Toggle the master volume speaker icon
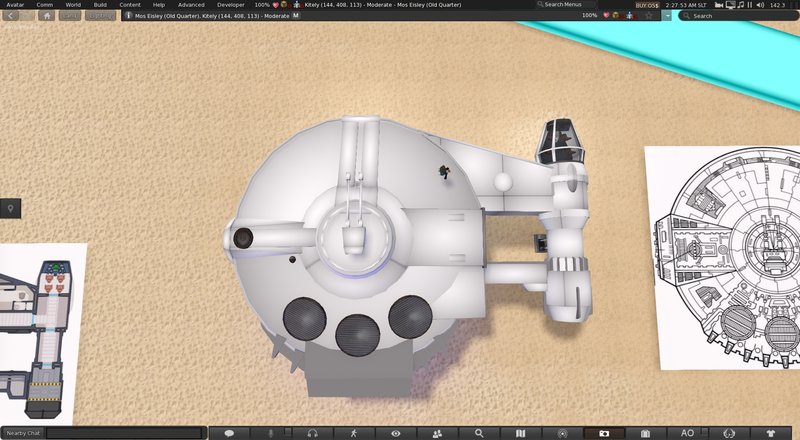Viewport: 800px width, 440px height. [x=760, y=5]
